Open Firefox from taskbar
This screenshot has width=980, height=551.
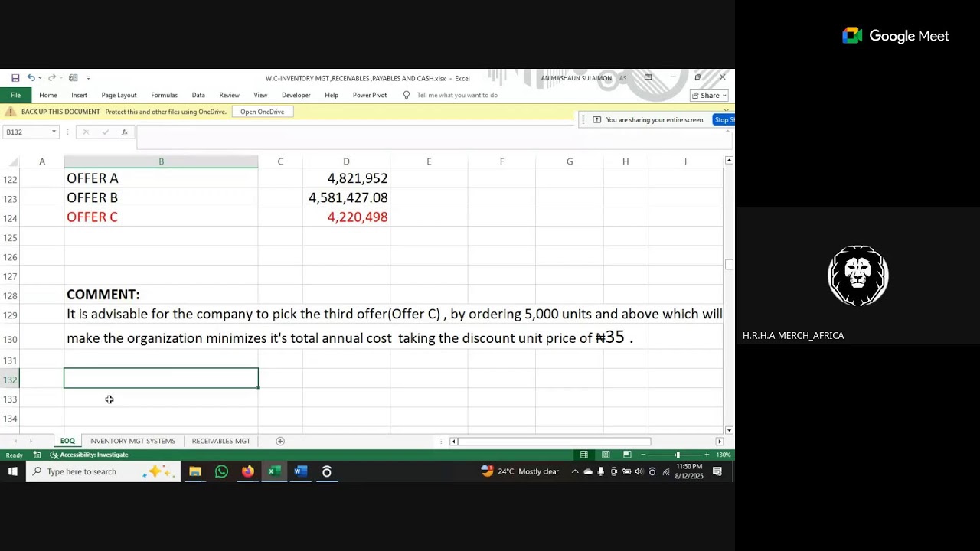coord(248,471)
